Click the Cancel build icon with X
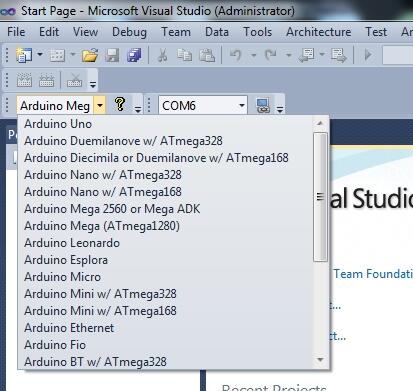This screenshot has width=413, height=391. click(75, 80)
